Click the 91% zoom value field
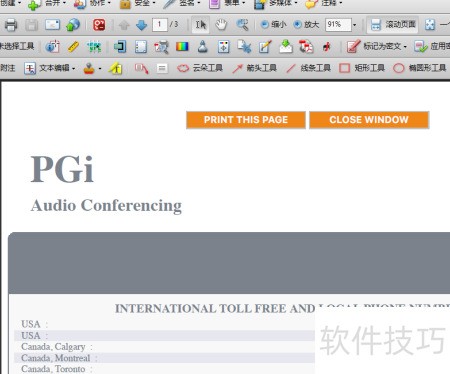 coord(338,25)
